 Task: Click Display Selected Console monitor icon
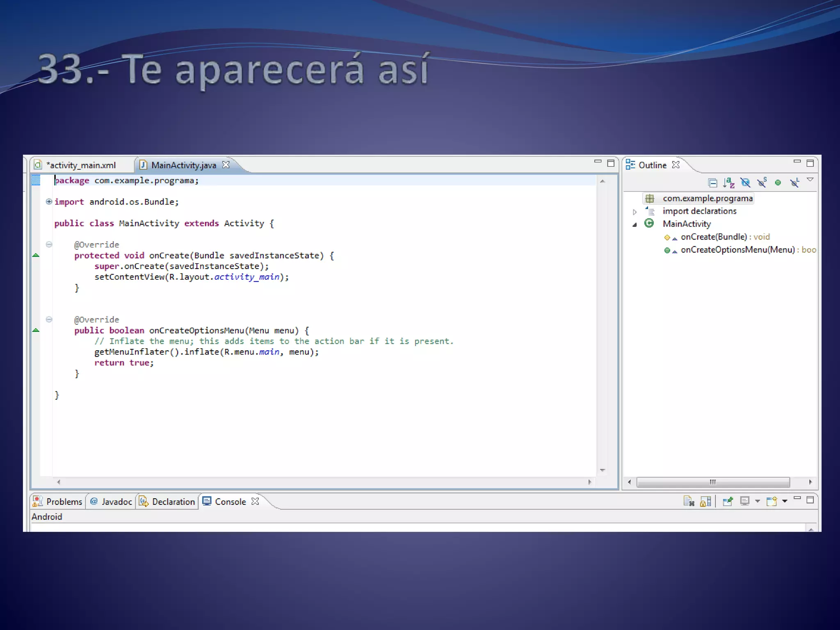point(745,501)
